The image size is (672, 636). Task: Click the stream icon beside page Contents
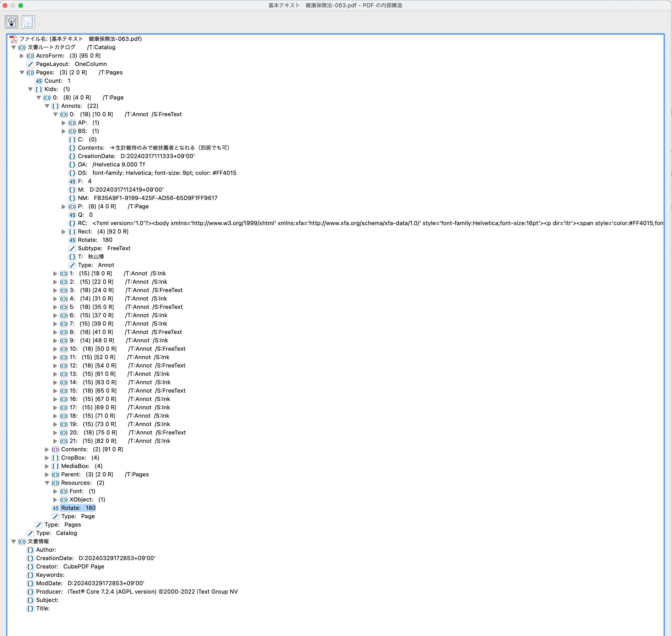point(55,450)
